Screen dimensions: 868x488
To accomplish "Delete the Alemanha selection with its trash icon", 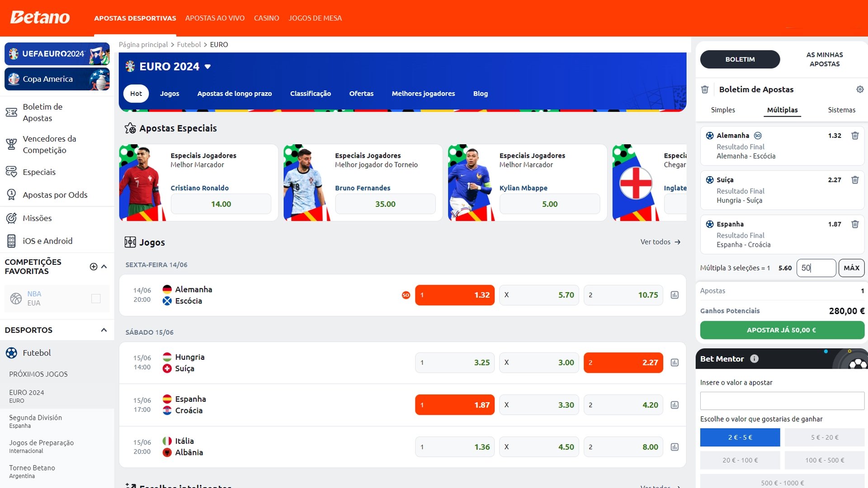I will [x=855, y=136].
